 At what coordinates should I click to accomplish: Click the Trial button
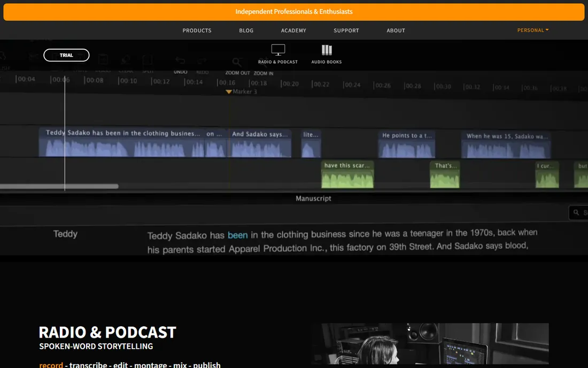click(66, 55)
